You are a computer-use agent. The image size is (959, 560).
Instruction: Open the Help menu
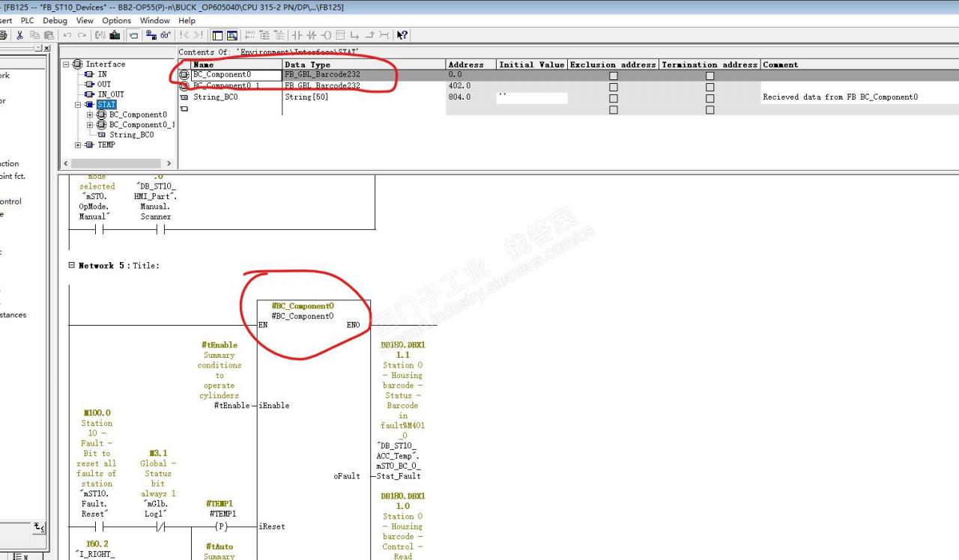tap(187, 20)
